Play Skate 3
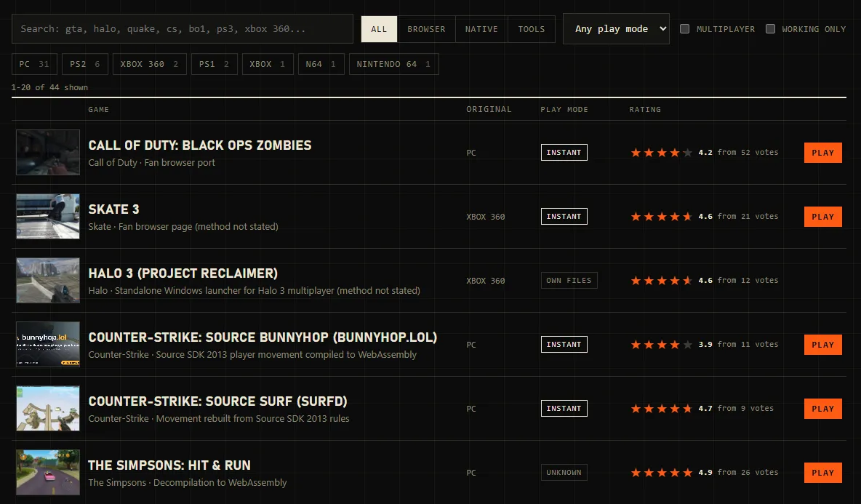The image size is (861, 504). (x=822, y=217)
